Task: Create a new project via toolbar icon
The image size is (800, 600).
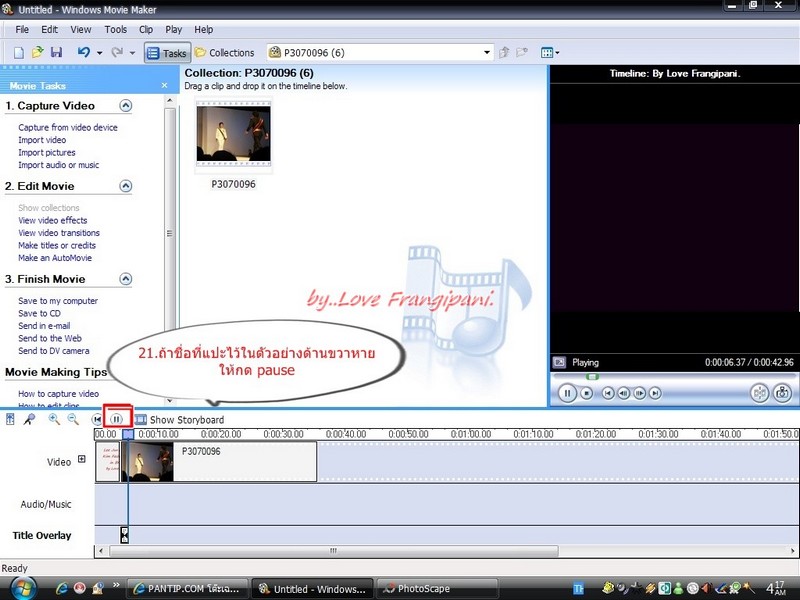Action: tap(19, 53)
